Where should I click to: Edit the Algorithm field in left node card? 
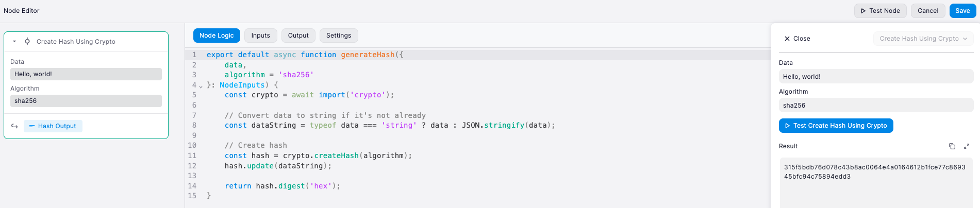tap(86, 101)
